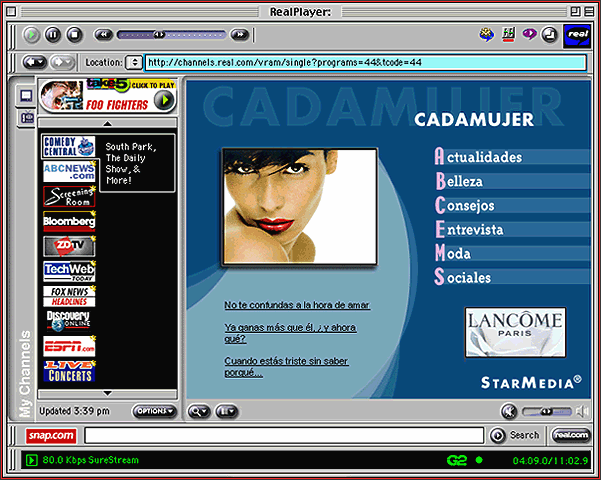The width and height of the screenshot is (601, 480).
Task: Open the Discovery Online channel
Action: pyautogui.click(x=69, y=321)
